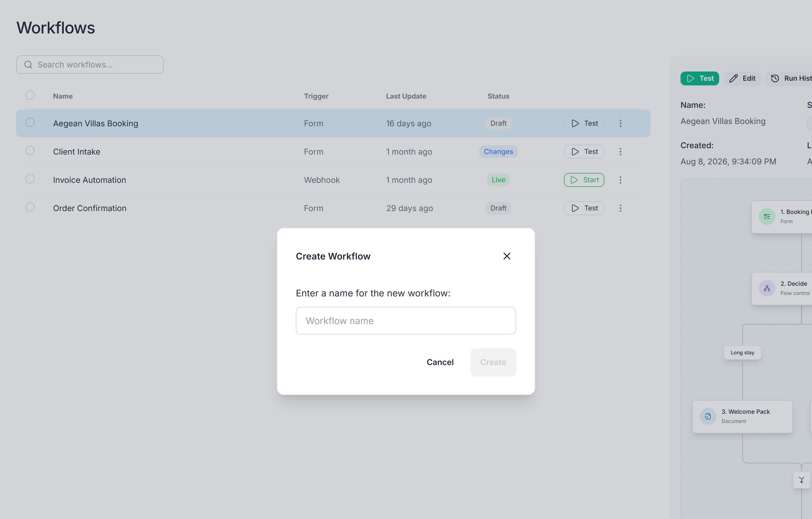Open more options for Client Intake
812x519 pixels.
pos(620,151)
